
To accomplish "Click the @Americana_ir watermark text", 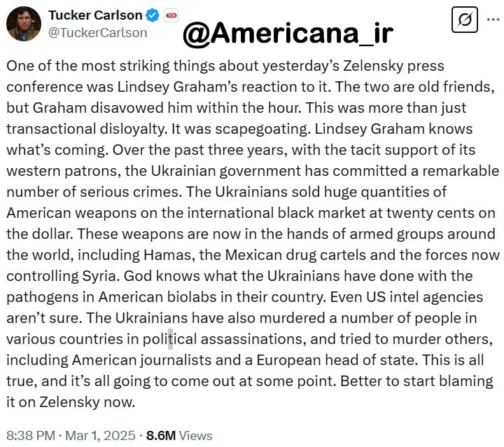I will (x=288, y=32).
